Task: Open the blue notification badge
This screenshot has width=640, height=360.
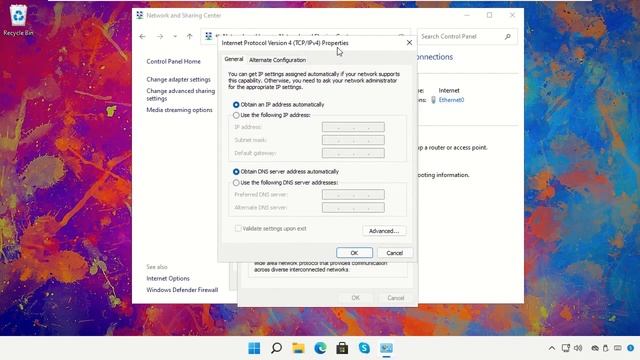Action: [x=631, y=348]
